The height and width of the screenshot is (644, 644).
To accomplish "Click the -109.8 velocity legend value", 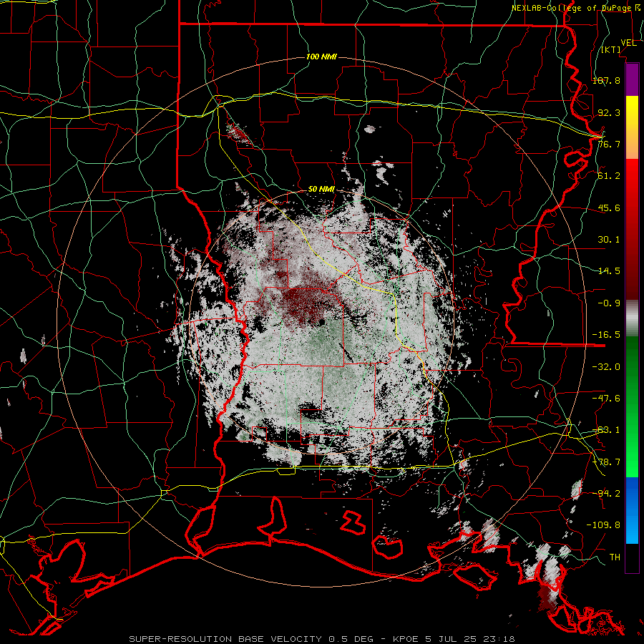I will click(603, 525).
